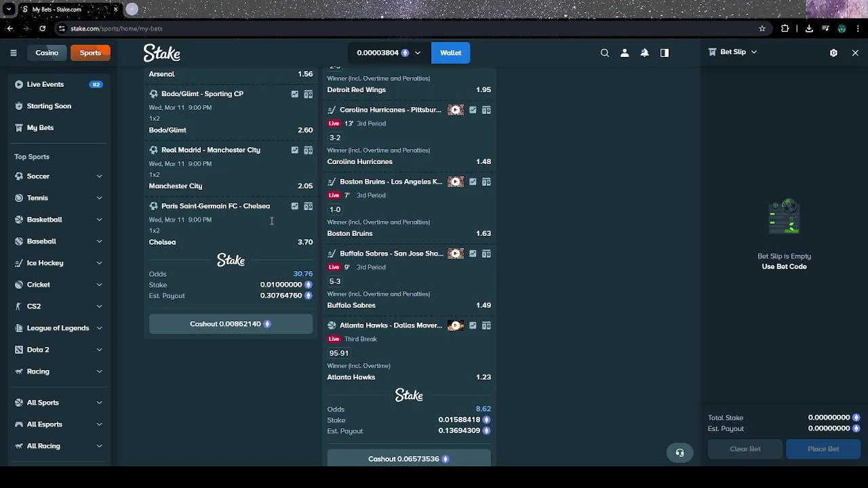The height and width of the screenshot is (488, 868).
Task: Open scoreboard icon for Paris Saint-Germain match
Action: (x=308, y=206)
